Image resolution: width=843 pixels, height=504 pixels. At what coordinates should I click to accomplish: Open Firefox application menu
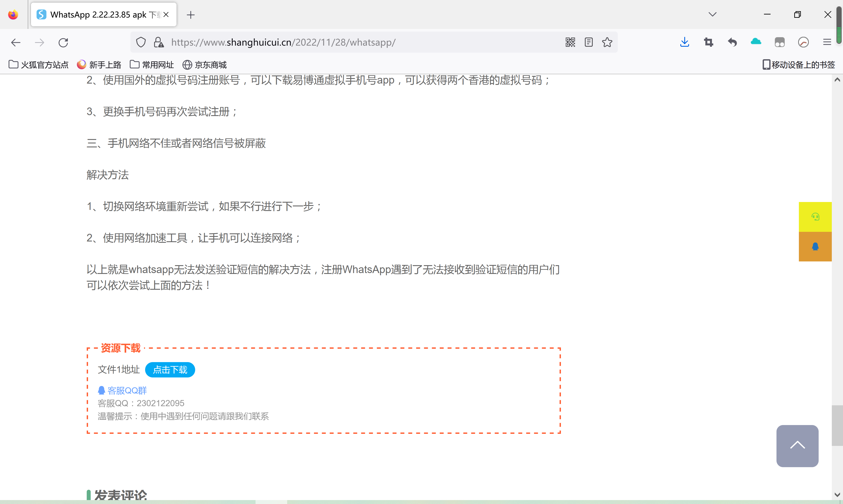click(827, 43)
